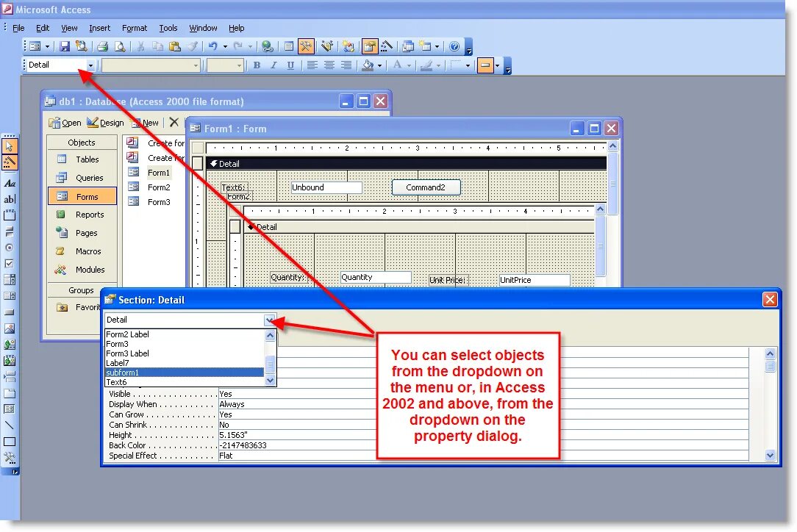The height and width of the screenshot is (532, 797).
Task: Select the Option Group tool
Action: point(10,215)
